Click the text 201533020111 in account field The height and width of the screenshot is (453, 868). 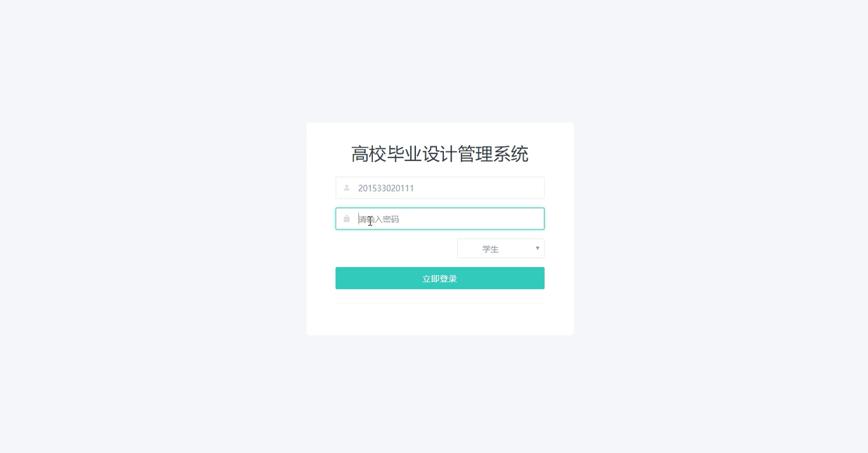point(386,188)
